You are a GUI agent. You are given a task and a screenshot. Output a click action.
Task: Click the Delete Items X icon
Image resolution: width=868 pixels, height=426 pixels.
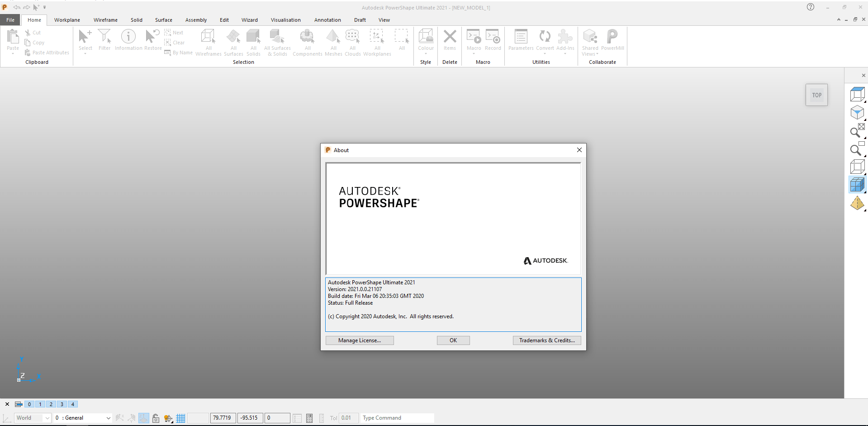[x=450, y=36]
